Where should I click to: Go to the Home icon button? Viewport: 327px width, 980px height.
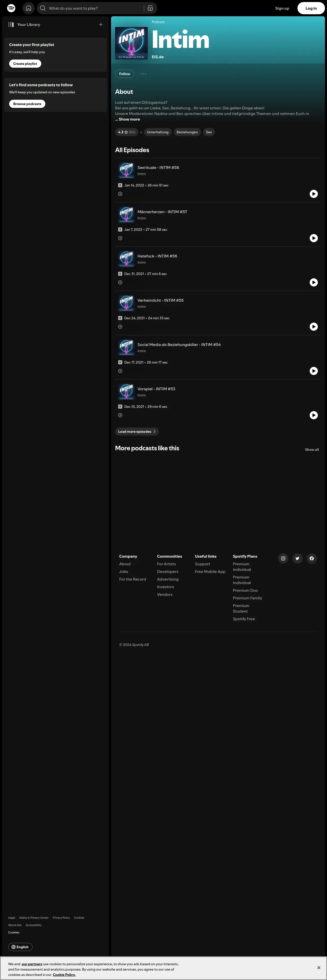(x=29, y=8)
